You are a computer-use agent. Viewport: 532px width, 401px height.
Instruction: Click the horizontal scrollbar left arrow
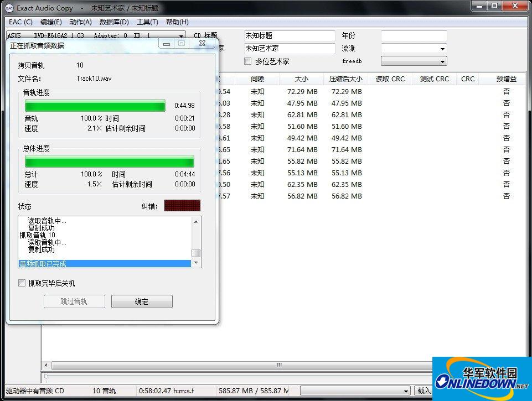click(x=46, y=366)
